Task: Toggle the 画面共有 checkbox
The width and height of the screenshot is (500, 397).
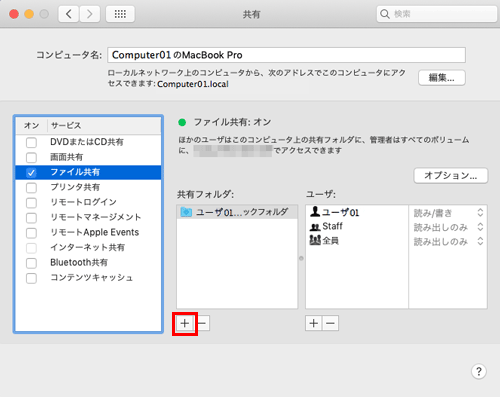Action: [31, 157]
